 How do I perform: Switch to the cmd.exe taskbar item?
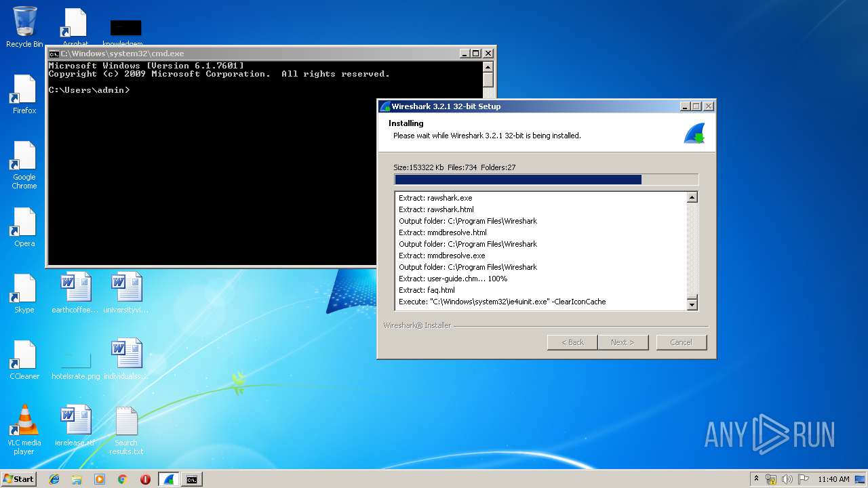click(192, 479)
